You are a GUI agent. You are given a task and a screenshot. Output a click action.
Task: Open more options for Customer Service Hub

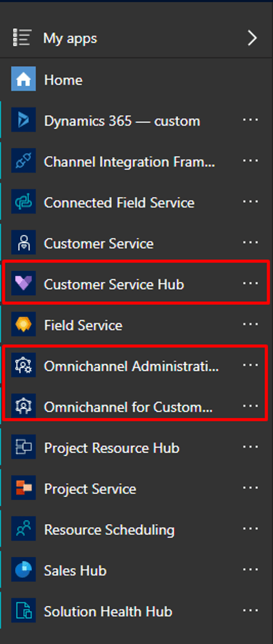click(250, 283)
